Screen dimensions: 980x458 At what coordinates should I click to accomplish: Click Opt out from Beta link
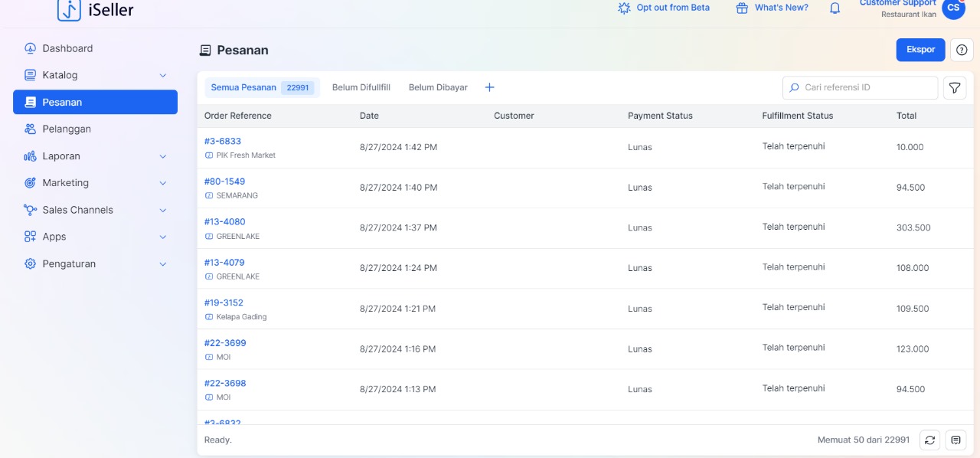pos(673,8)
